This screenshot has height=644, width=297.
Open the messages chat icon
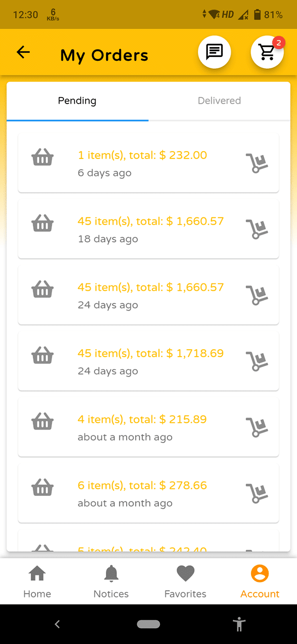coord(214,52)
